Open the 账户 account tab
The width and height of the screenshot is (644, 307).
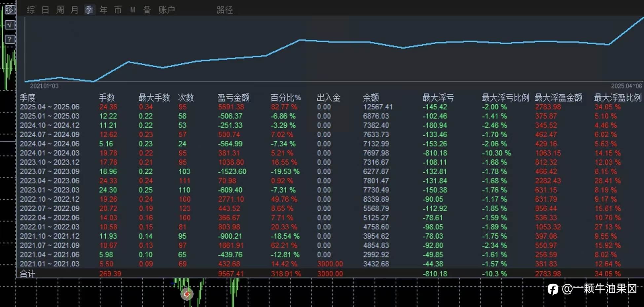[166, 10]
